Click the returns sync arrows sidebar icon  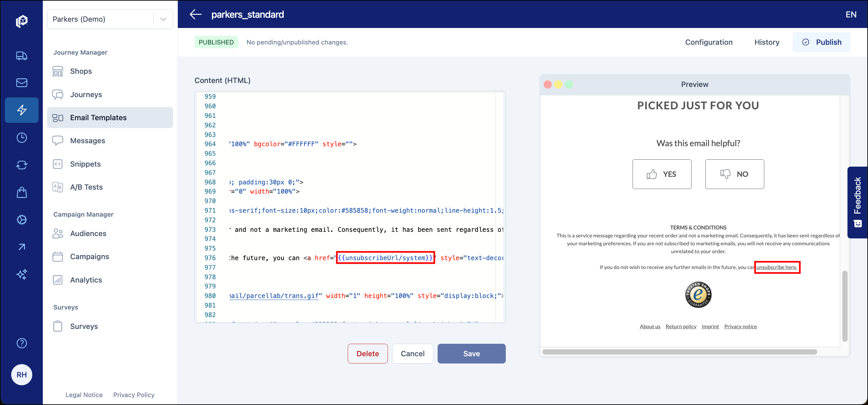point(21,165)
